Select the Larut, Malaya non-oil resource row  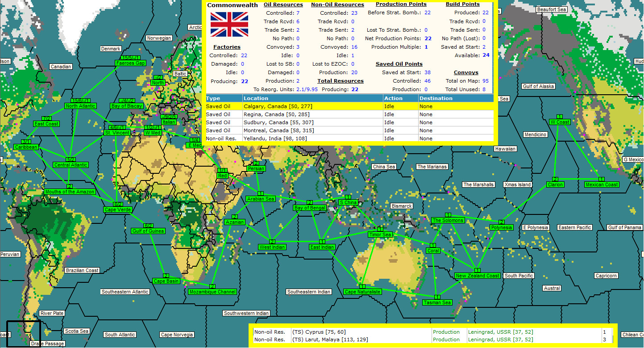click(432, 340)
